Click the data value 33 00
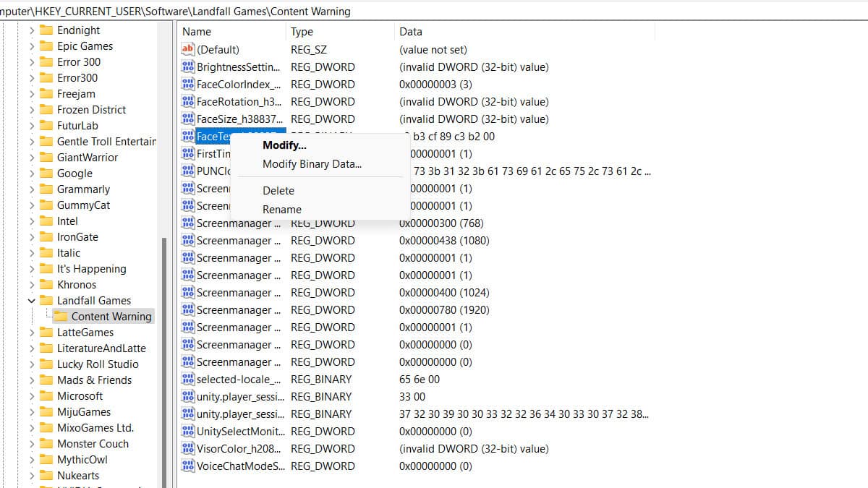Viewport: 868px width, 488px height. point(412,397)
